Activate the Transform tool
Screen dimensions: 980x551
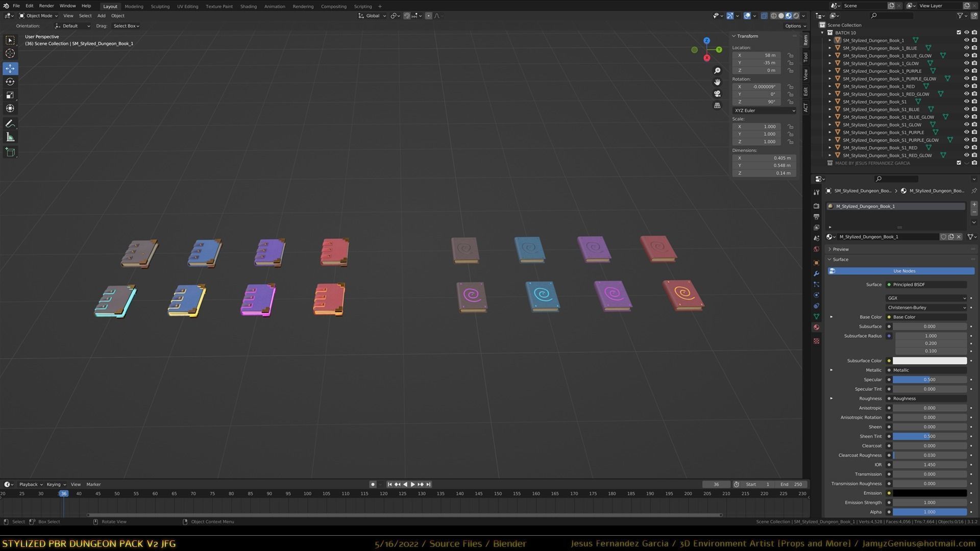point(10,108)
